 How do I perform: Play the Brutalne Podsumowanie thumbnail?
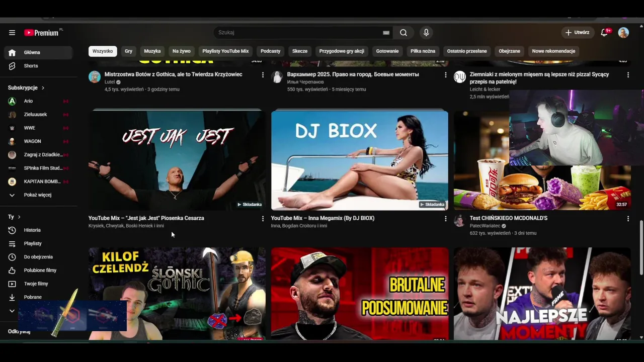pos(359,294)
